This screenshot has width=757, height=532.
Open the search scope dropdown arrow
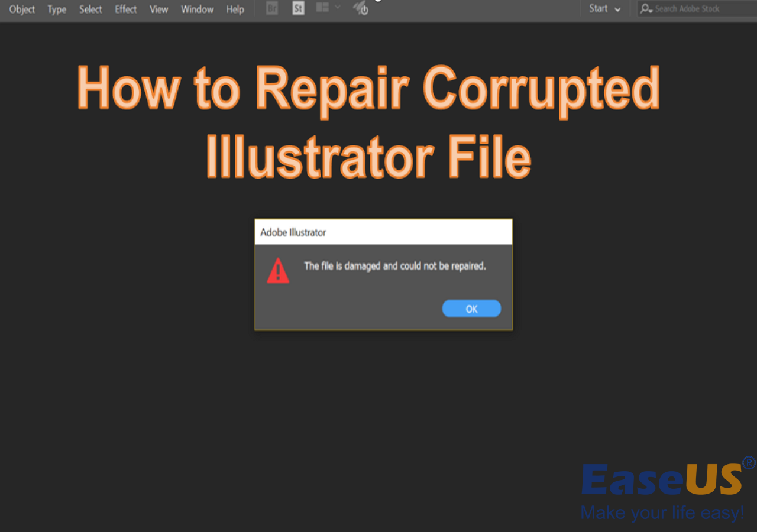click(x=651, y=10)
